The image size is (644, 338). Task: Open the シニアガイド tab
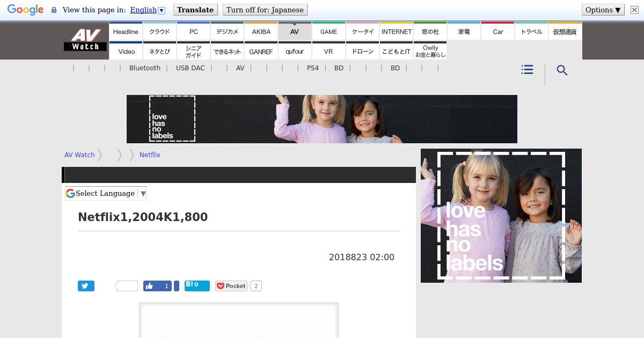(x=193, y=51)
